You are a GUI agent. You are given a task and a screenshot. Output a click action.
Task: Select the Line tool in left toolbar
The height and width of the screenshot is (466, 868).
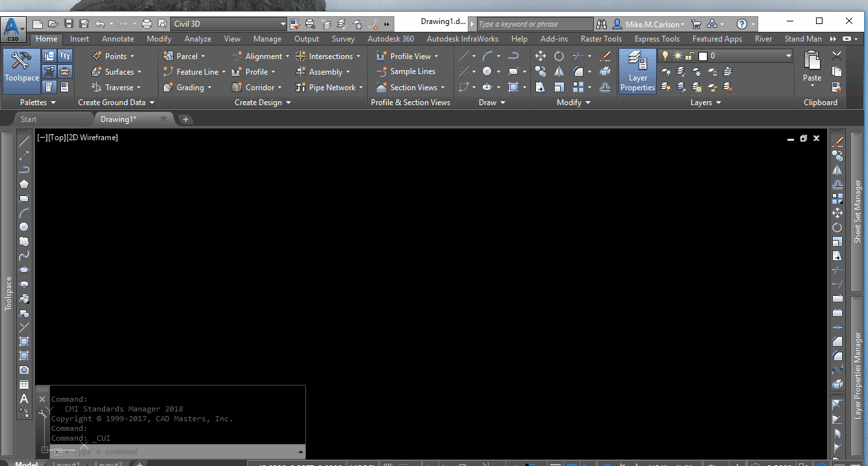coord(24,141)
